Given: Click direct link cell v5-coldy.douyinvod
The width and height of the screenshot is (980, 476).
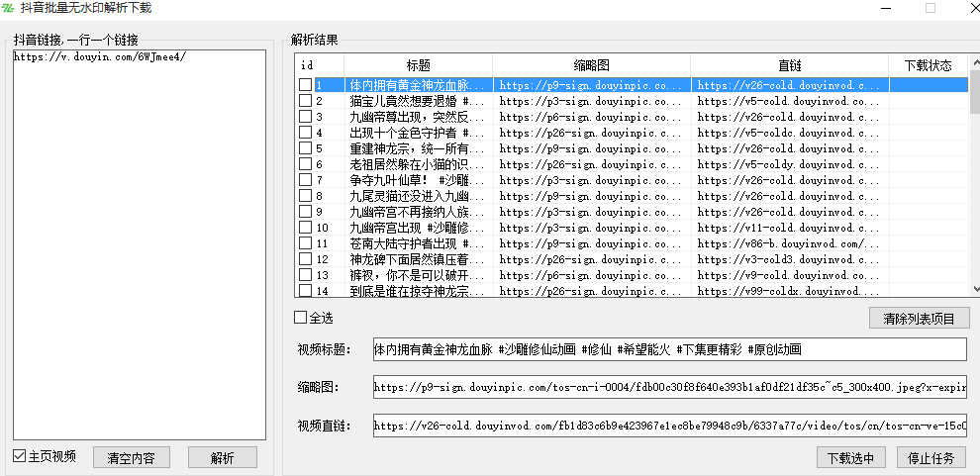Looking at the screenshot, I should [789, 164].
